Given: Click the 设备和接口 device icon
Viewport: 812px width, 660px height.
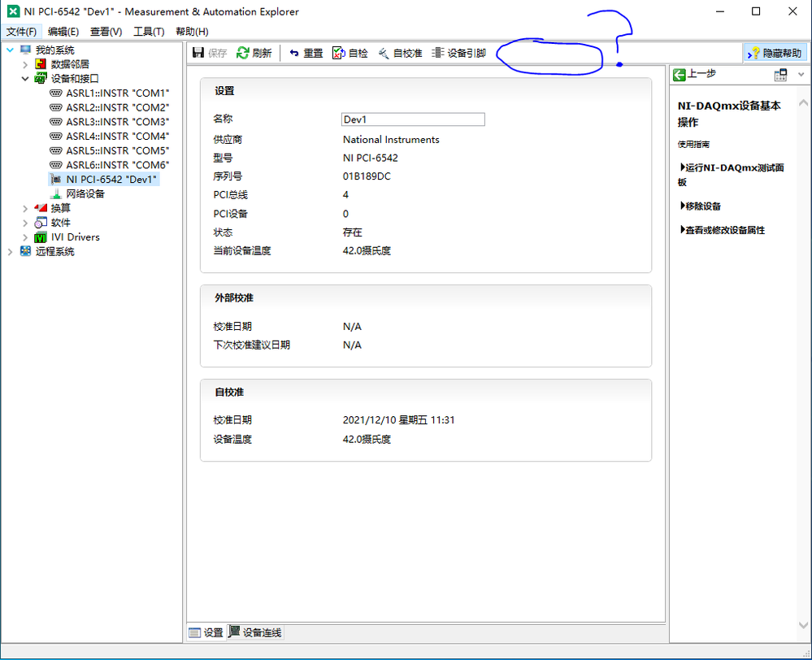Looking at the screenshot, I should pyautogui.click(x=41, y=79).
